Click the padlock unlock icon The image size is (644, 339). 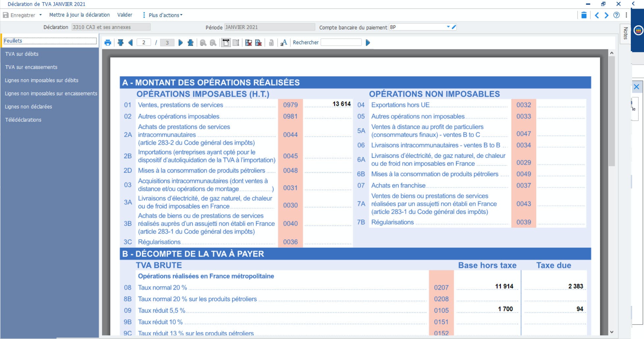(x=271, y=42)
